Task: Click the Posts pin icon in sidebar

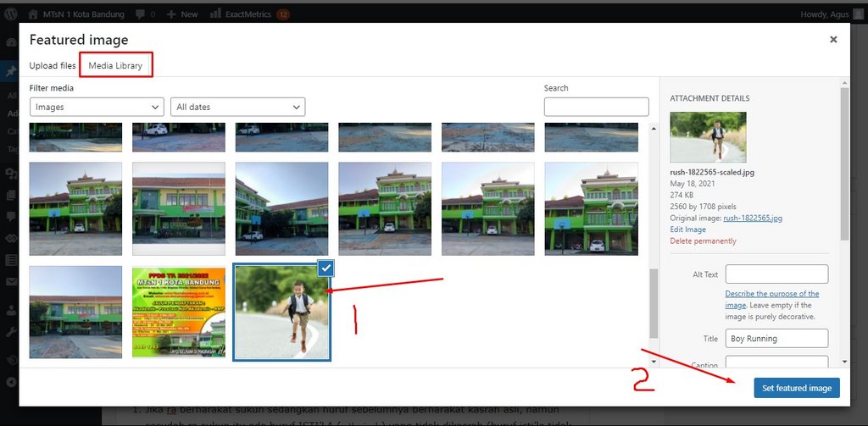Action: click(x=10, y=71)
